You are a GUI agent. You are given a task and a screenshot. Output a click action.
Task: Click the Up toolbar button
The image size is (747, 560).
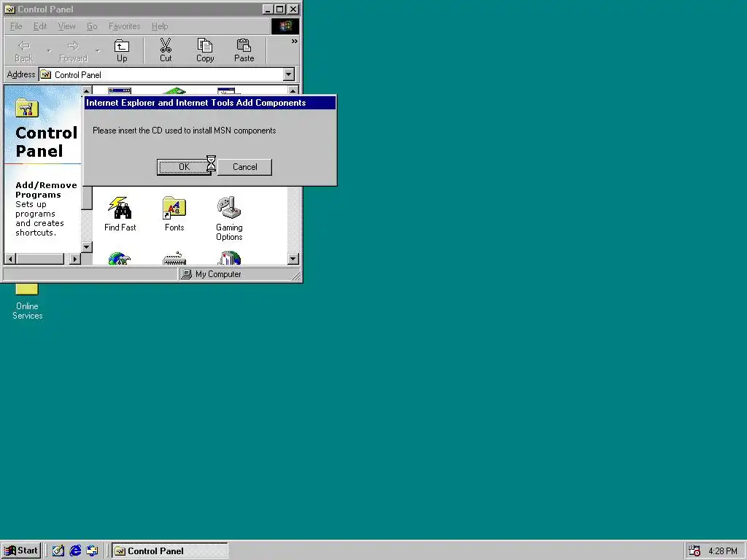click(122, 50)
